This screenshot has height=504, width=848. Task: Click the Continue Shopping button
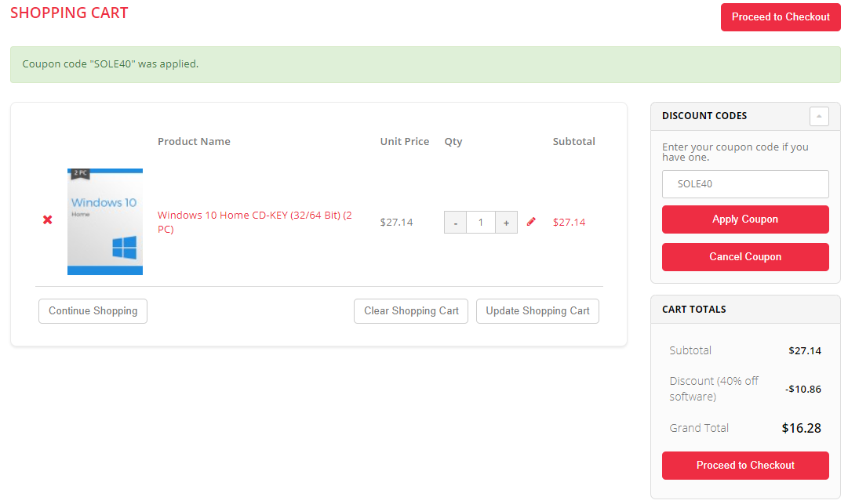pyautogui.click(x=93, y=311)
